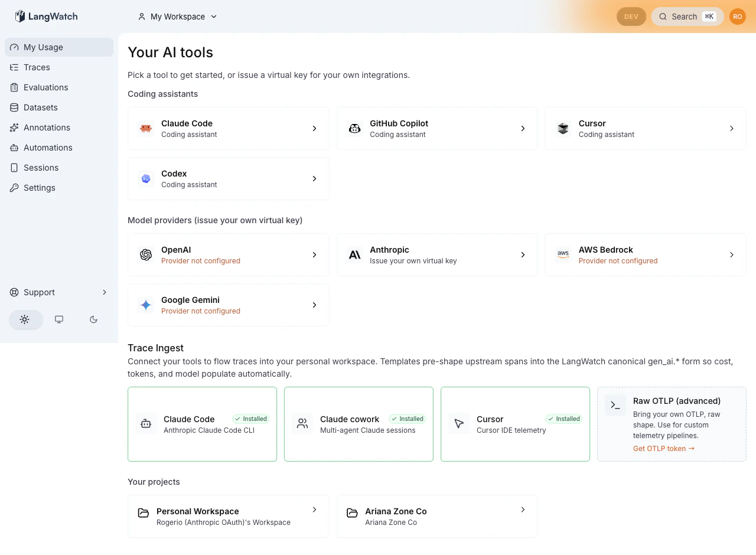Click the Datasets database icon

14,107
